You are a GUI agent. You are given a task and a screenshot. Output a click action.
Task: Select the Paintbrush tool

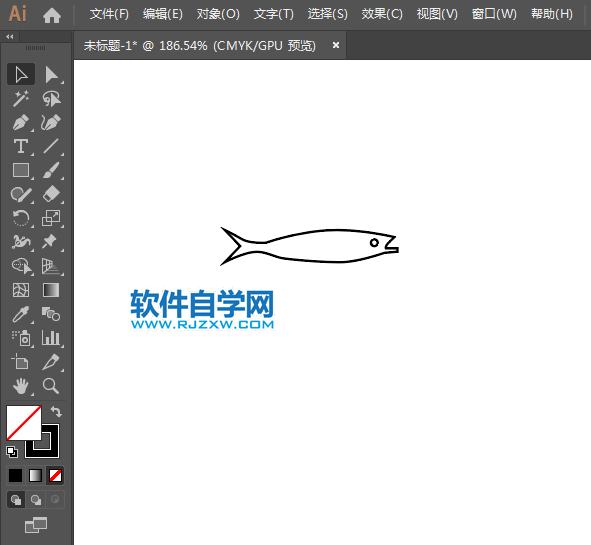[51, 170]
